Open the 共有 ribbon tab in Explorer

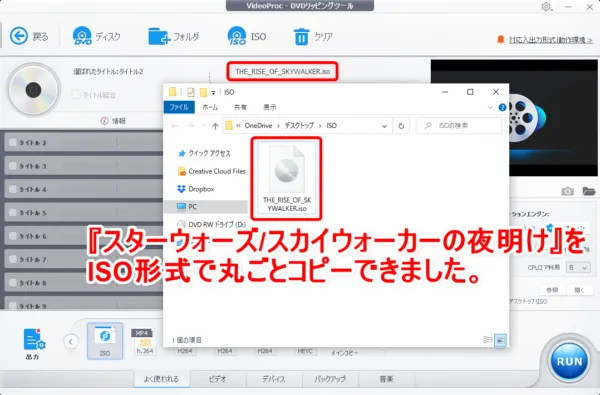(x=240, y=107)
